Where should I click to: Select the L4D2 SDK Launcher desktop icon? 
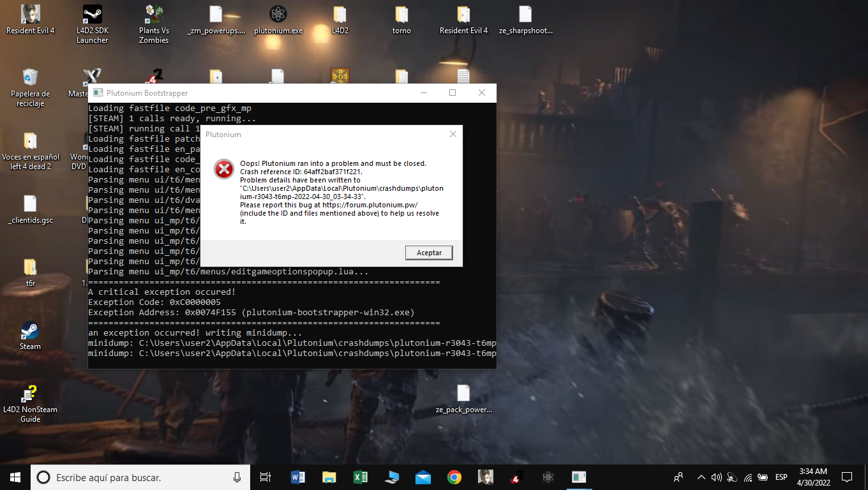coord(93,24)
